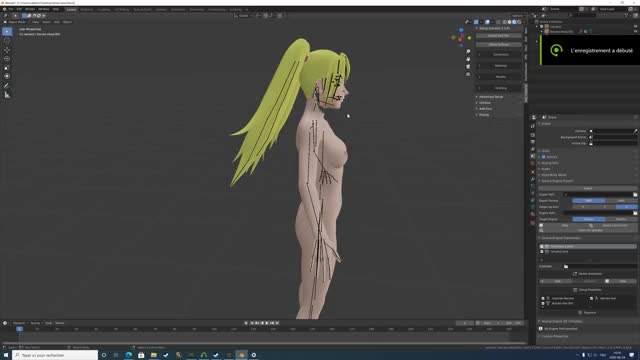Toggle the auto keying record button
640x360 pixels.
click(246, 323)
